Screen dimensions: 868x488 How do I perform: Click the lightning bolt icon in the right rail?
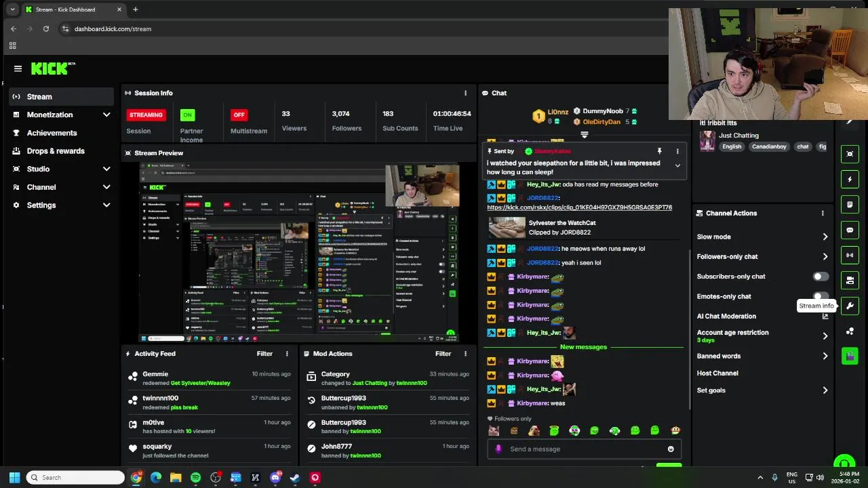[850, 180]
